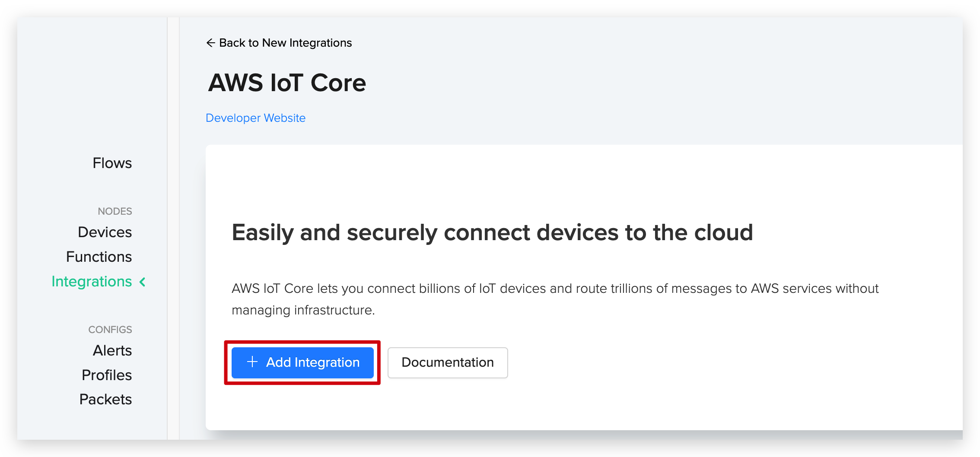Click the green chevron beside Integrations
The height and width of the screenshot is (457, 980).
click(143, 282)
